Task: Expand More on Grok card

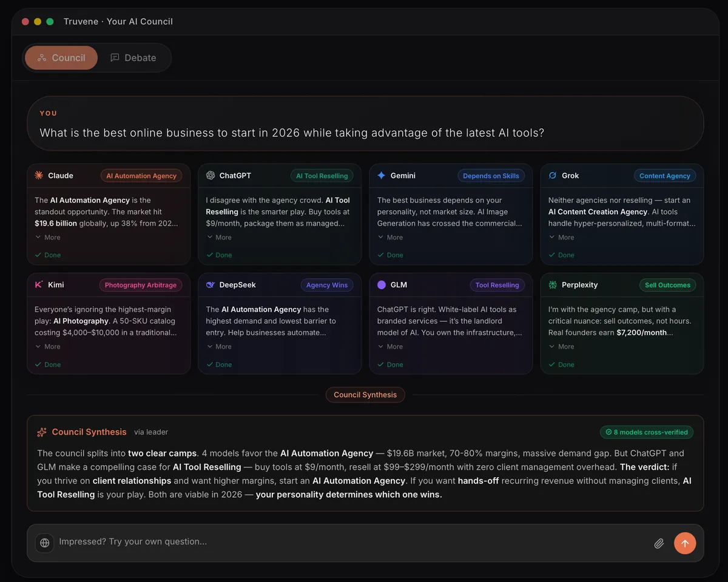Action: [561, 237]
